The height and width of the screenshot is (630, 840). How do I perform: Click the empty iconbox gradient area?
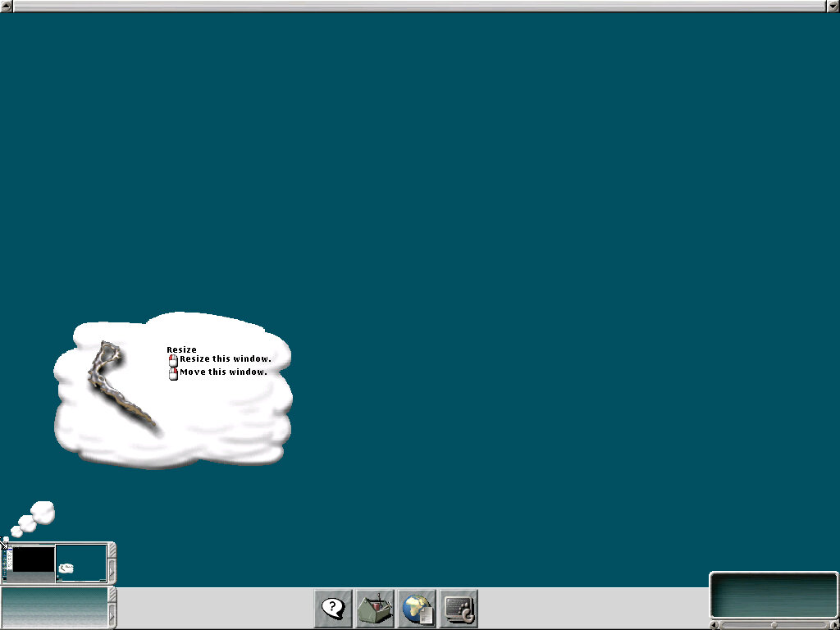54,608
